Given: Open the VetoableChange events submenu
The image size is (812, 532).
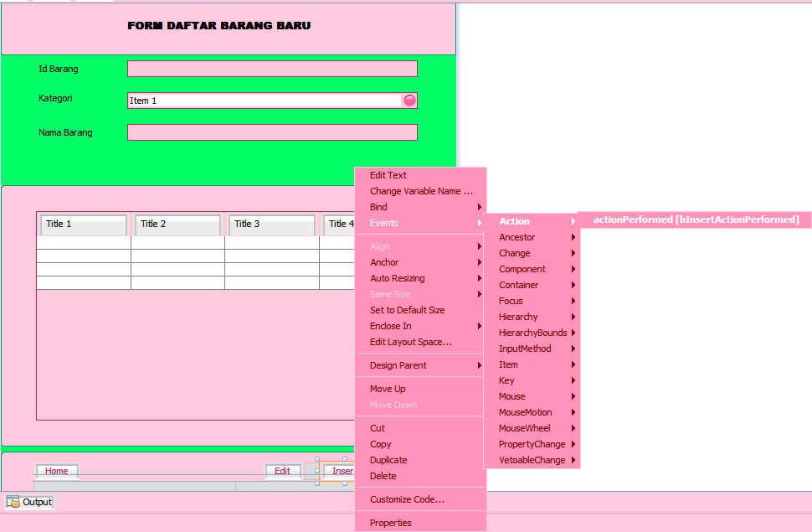Looking at the screenshot, I should [x=532, y=460].
